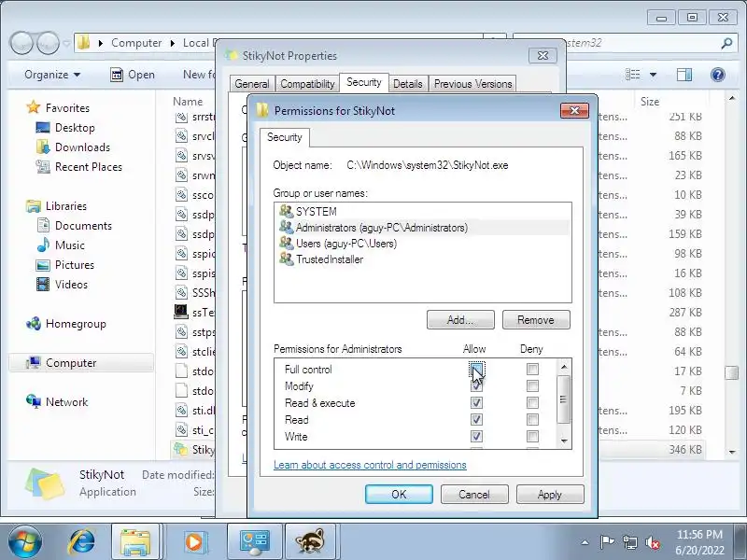Open Learn about access control link
747x560 pixels.
click(x=370, y=465)
